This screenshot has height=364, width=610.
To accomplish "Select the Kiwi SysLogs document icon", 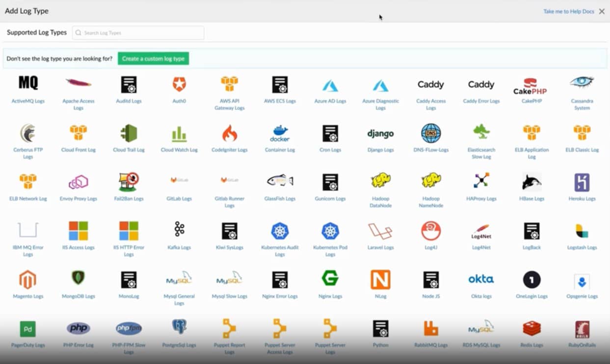I will click(x=229, y=231).
